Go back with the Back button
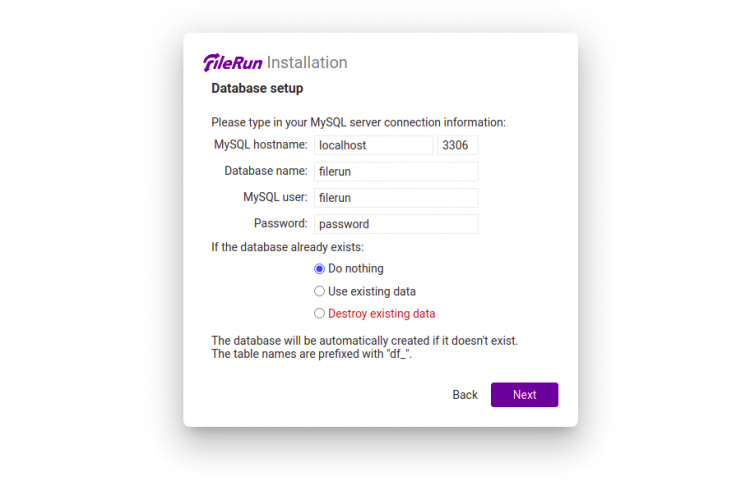Screen dimensions: 750x504 pos(465,395)
